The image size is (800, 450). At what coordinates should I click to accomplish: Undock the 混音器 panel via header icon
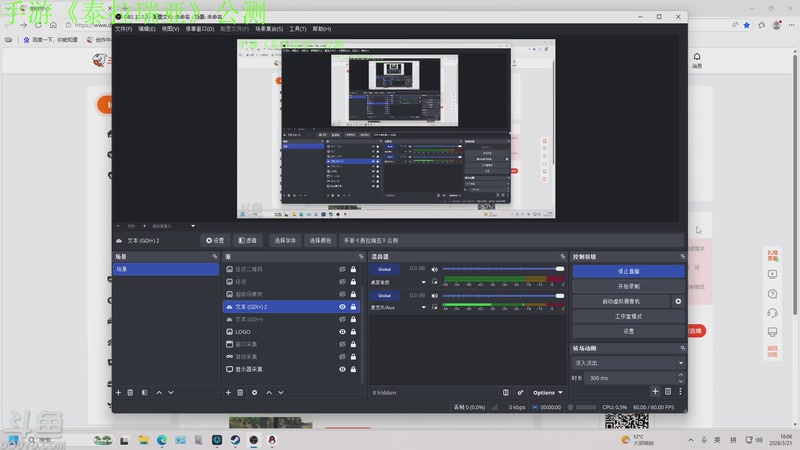[563, 257]
